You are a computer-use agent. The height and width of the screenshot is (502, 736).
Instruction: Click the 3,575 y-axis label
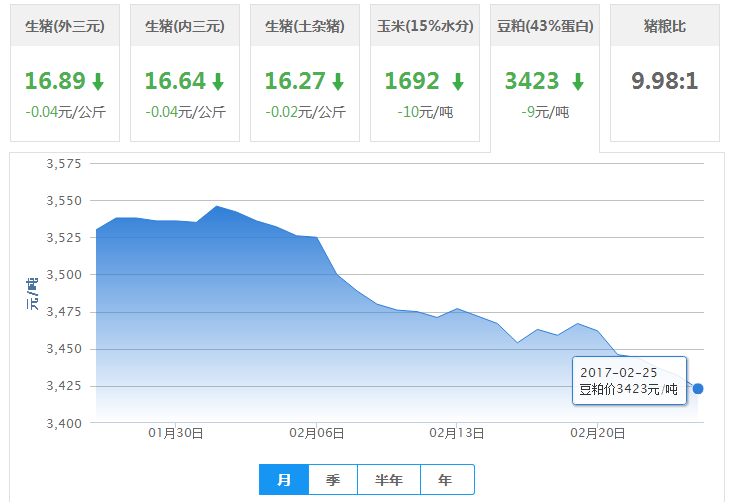[64, 164]
